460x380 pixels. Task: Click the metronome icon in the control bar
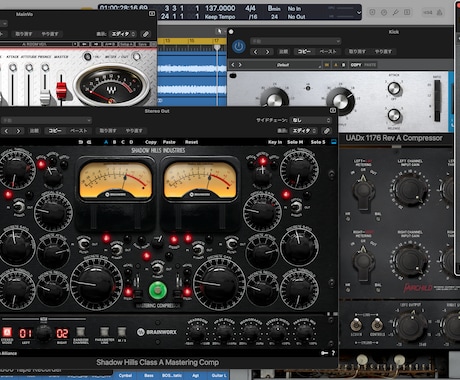tap(439, 12)
